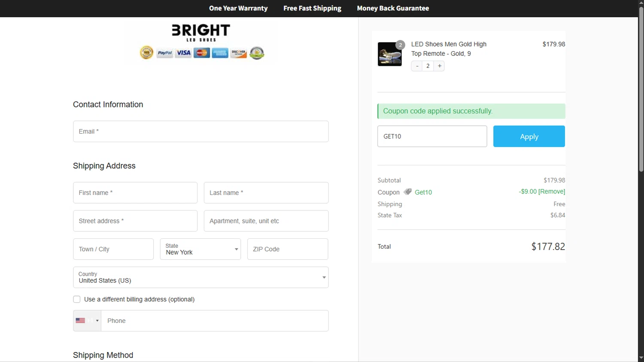Focus the Phone number field
This screenshot has height=362, width=644.
click(x=215, y=321)
